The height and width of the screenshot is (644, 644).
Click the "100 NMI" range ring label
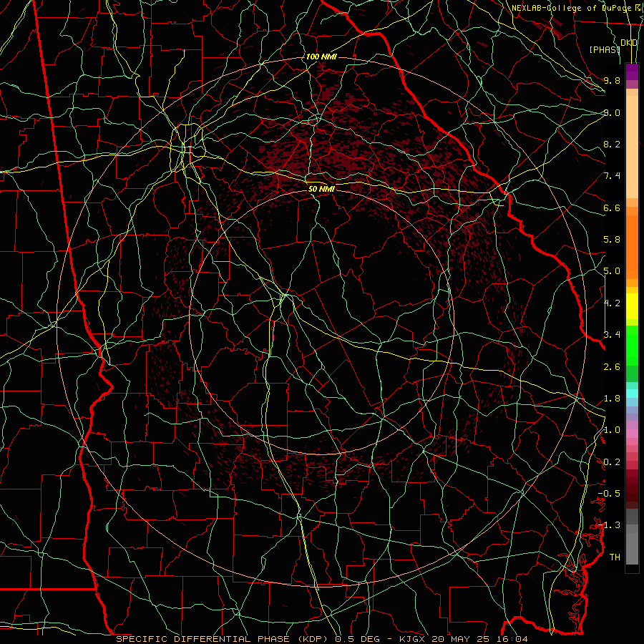click(x=321, y=57)
